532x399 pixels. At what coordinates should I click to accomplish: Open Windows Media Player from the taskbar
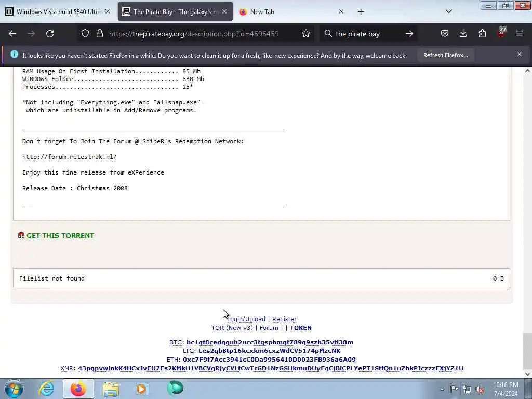(142, 389)
